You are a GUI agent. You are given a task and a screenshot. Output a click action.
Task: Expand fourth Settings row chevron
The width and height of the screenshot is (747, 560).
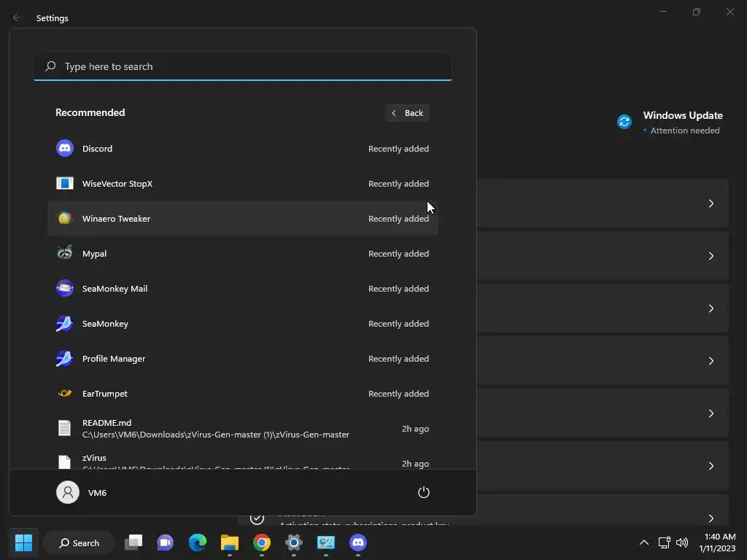click(711, 361)
